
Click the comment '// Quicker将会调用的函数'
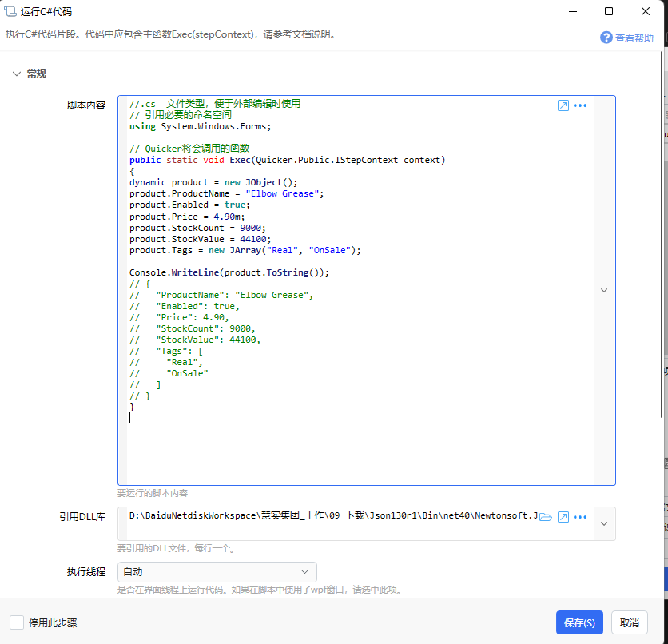(x=189, y=149)
